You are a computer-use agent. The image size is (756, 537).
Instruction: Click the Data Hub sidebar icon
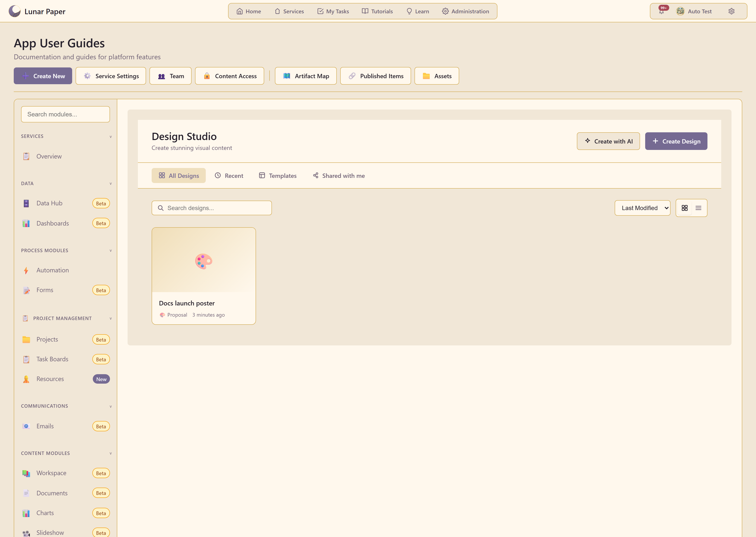26,203
